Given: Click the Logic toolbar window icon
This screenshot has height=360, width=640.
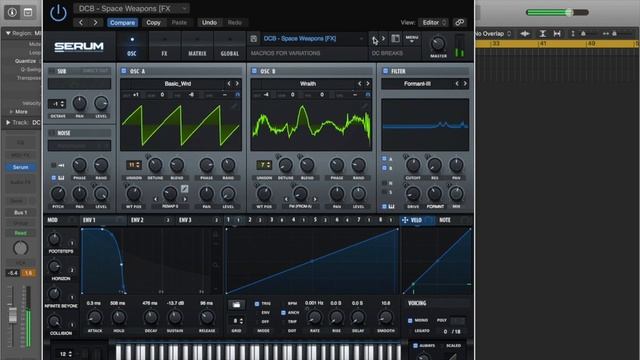Looking at the screenshot, I should [28, 12].
